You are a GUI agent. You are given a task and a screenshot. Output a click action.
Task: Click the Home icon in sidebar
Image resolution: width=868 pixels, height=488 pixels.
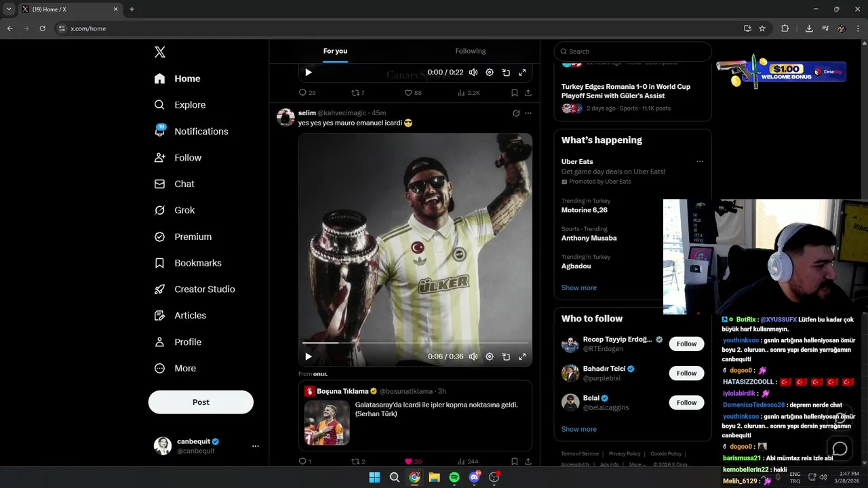[159, 79]
